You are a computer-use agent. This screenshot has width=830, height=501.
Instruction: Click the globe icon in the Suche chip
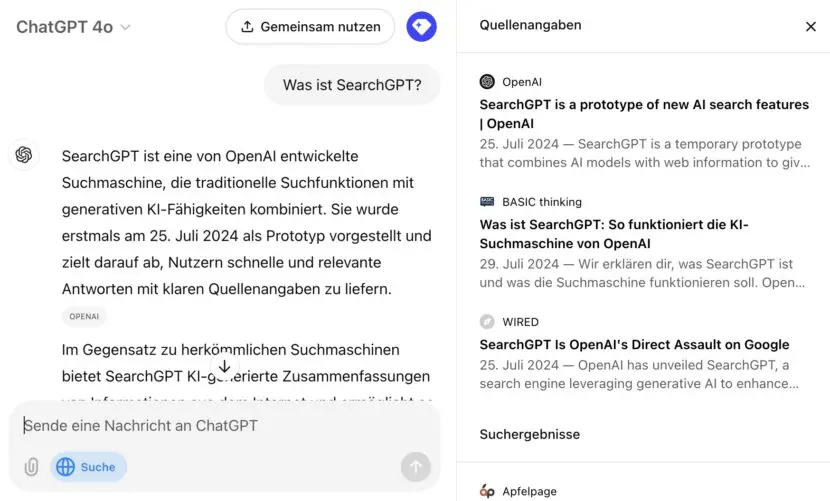click(x=66, y=467)
